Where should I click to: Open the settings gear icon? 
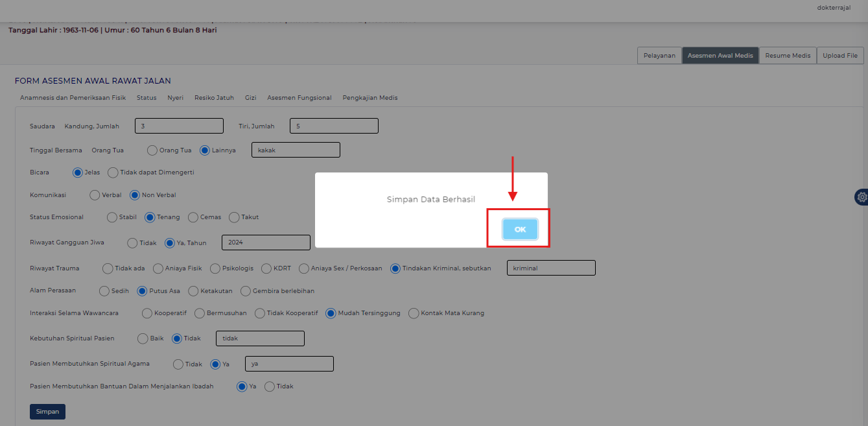pos(862,197)
